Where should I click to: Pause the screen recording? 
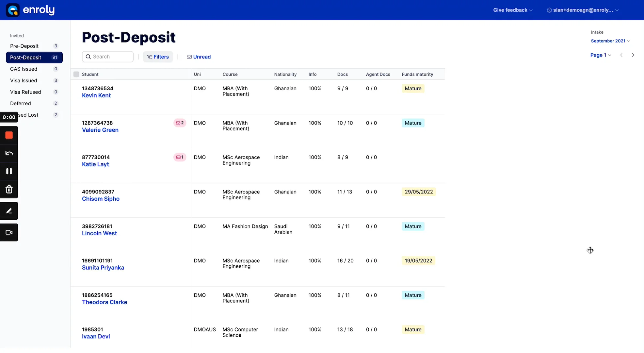pyautogui.click(x=9, y=171)
